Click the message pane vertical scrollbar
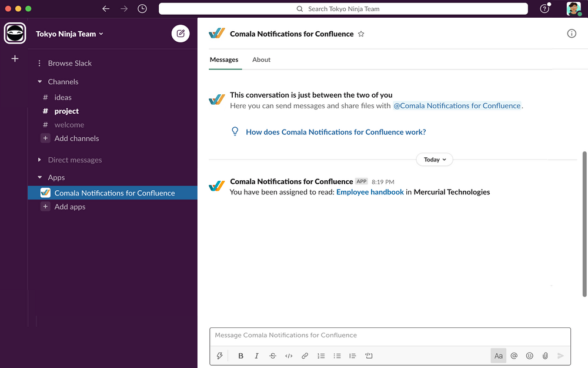 click(x=584, y=224)
